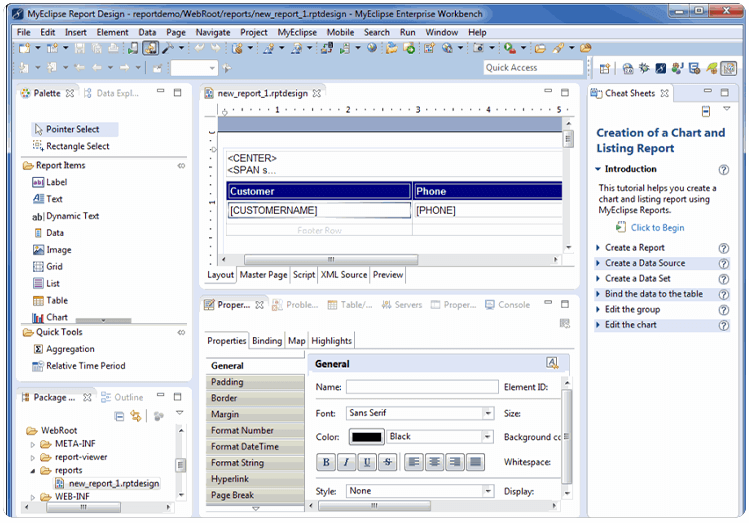Viewport: 749px width, 523px height.
Task: Click the black color swatch
Action: (x=366, y=437)
